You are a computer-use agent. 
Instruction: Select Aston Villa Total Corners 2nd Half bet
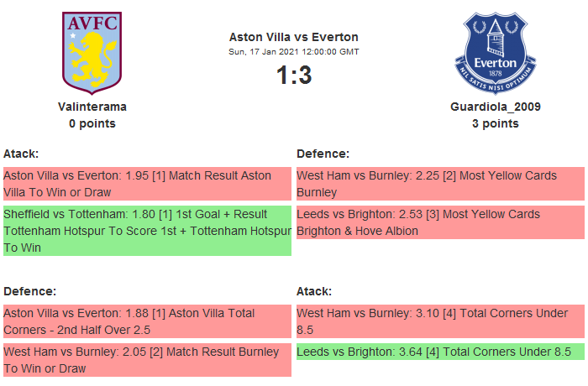pyautogui.click(x=147, y=321)
